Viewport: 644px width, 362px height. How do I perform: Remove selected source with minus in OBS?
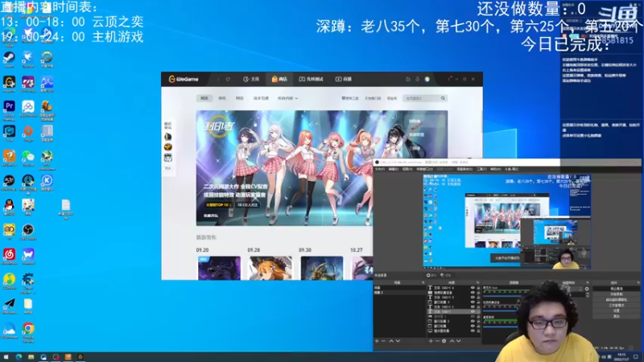pos(437,340)
